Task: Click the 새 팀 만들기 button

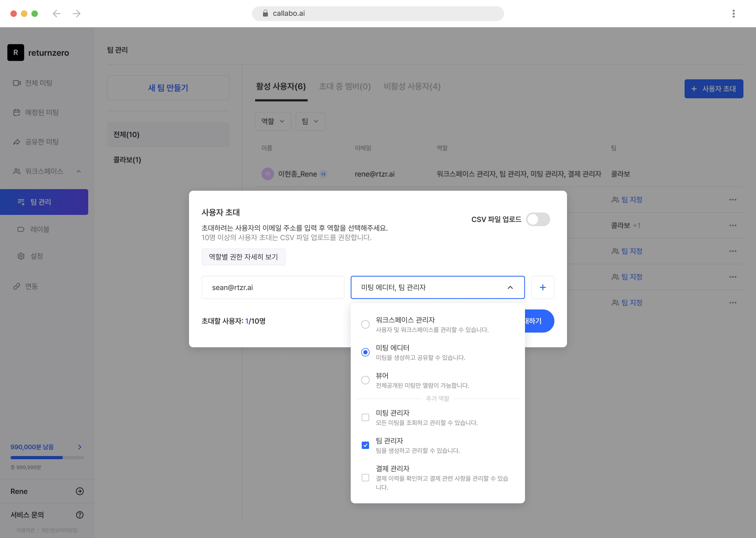Action: click(168, 88)
